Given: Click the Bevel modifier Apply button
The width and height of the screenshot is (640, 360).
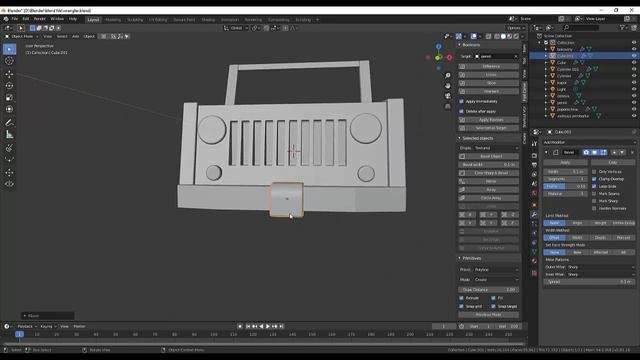Looking at the screenshot, I should pos(565,162).
